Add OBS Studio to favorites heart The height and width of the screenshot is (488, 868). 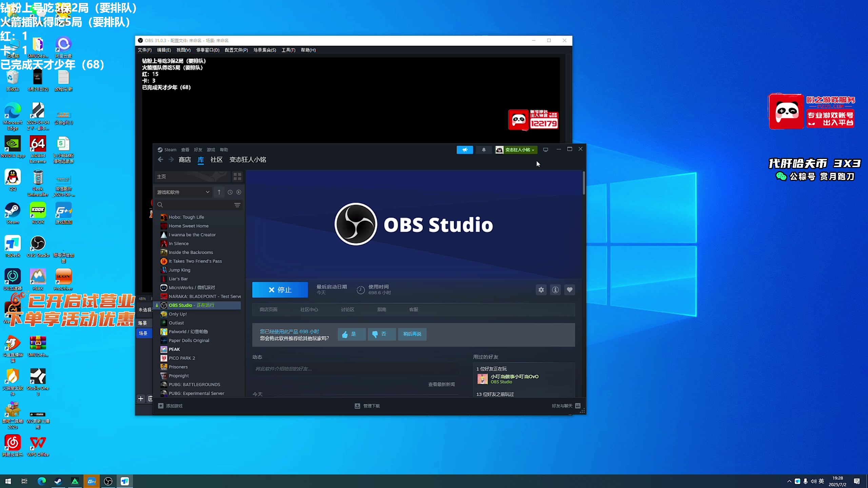click(x=570, y=290)
